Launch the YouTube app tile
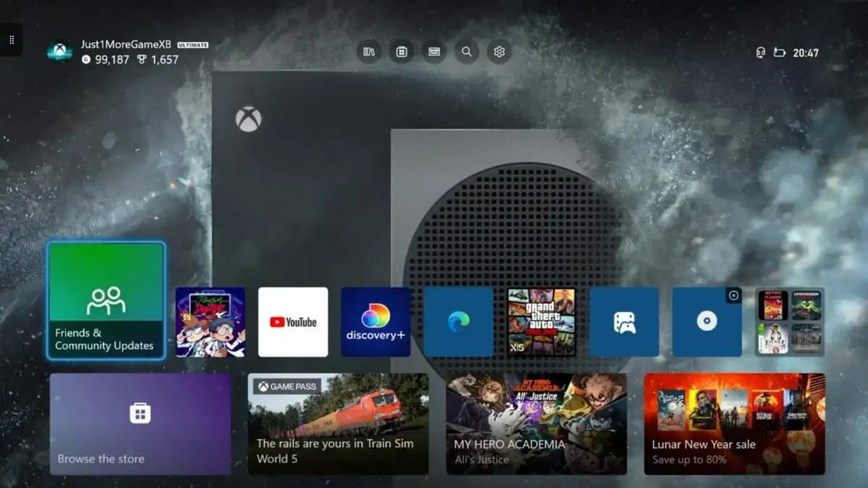 click(x=293, y=321)
